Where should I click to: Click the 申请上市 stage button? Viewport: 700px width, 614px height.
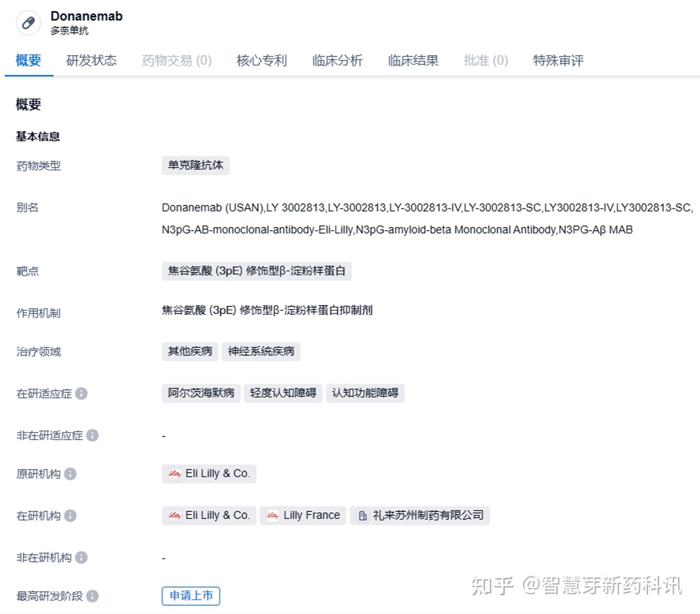point(190,596)
